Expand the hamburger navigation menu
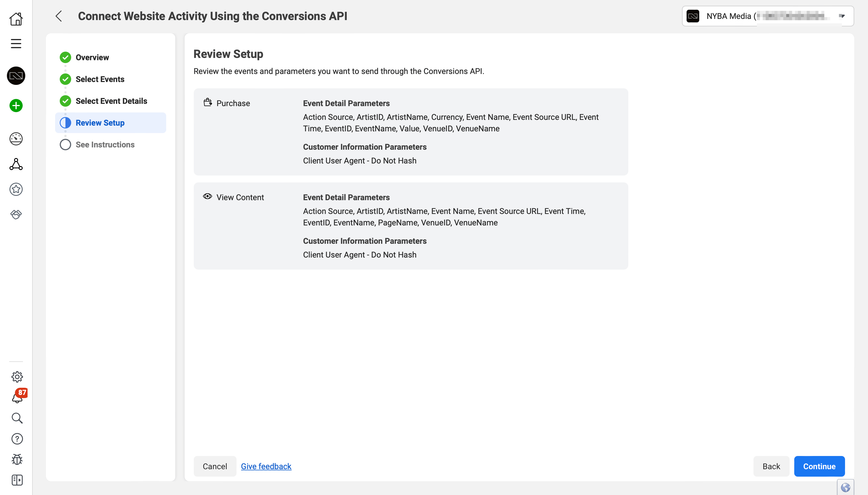Image resolution: width=868 pixels, height=495 pixels. click(x=16, y=43)
